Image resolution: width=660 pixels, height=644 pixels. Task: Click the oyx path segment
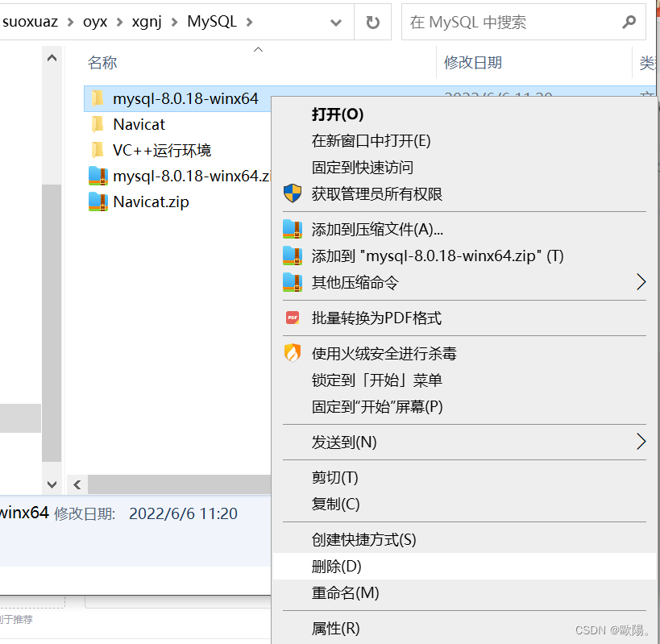coord(95,22)
